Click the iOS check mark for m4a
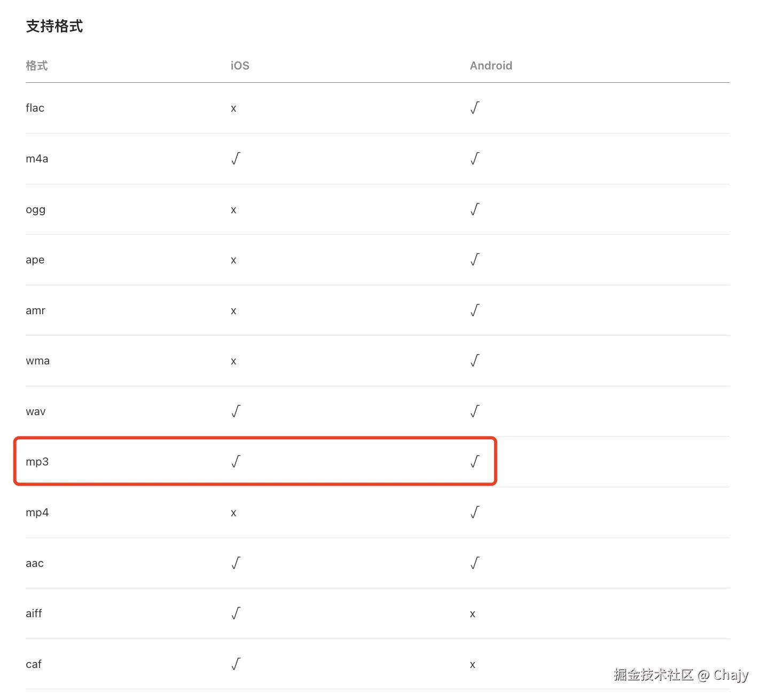The image size is (766, 700). pos(236,159)
